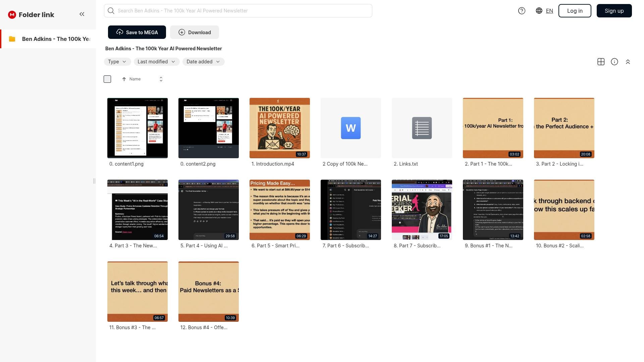Expand the Date added filter dropdown
Viewport: 644px width, 362px height.
[203, 62]
